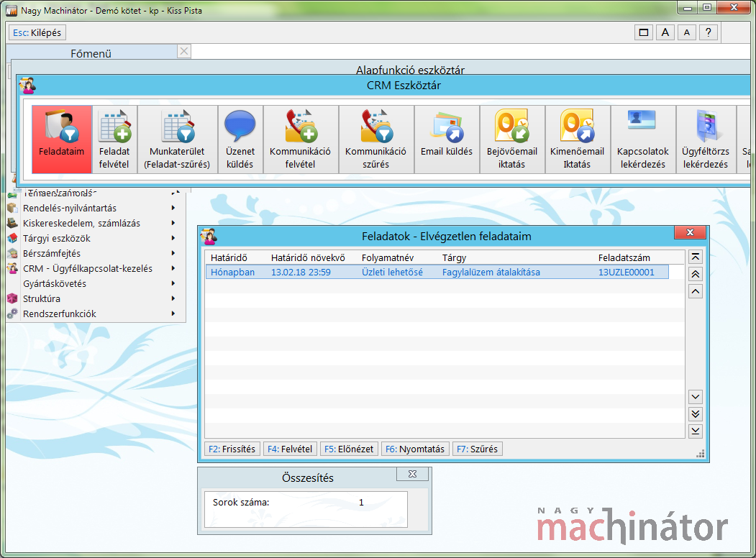This screenshot has width=756, height=558.
Task: Open Munkaterület (Feladat-szűrés) icon
Action: pyautogui.click(x=177, y=139)
